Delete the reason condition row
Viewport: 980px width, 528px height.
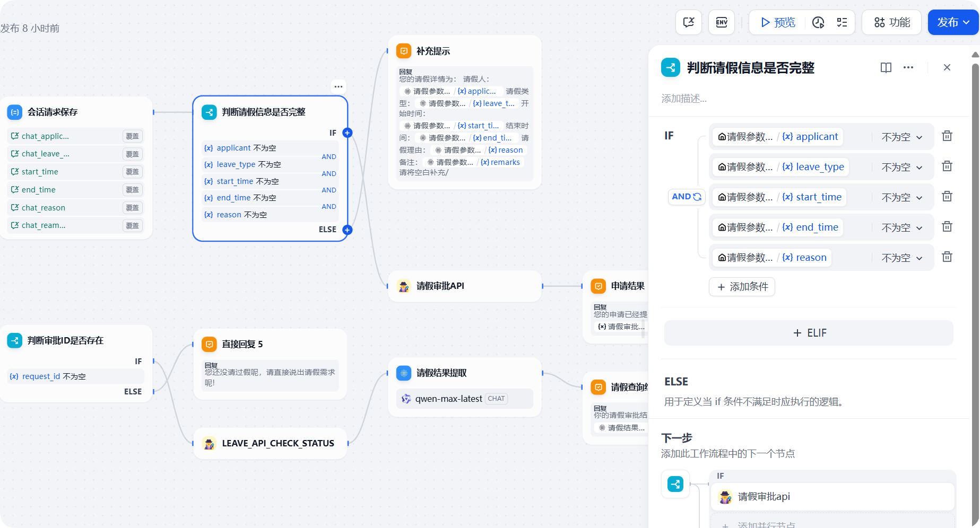point(947,257)
